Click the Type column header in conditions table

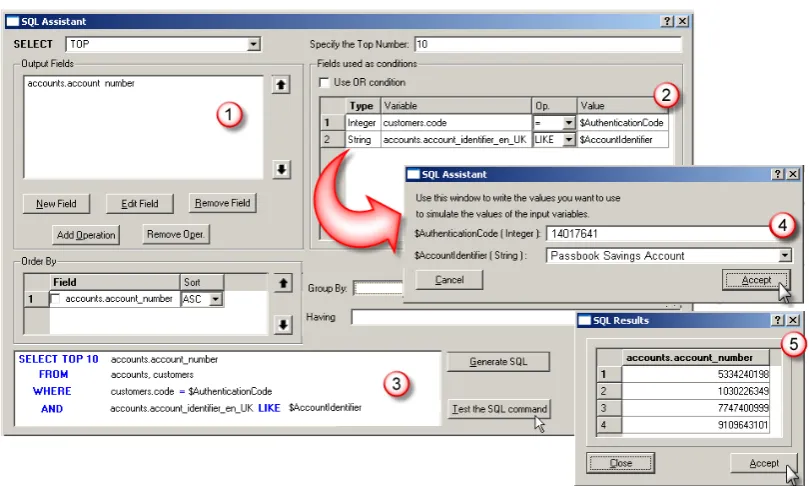(x=363, y=106)
